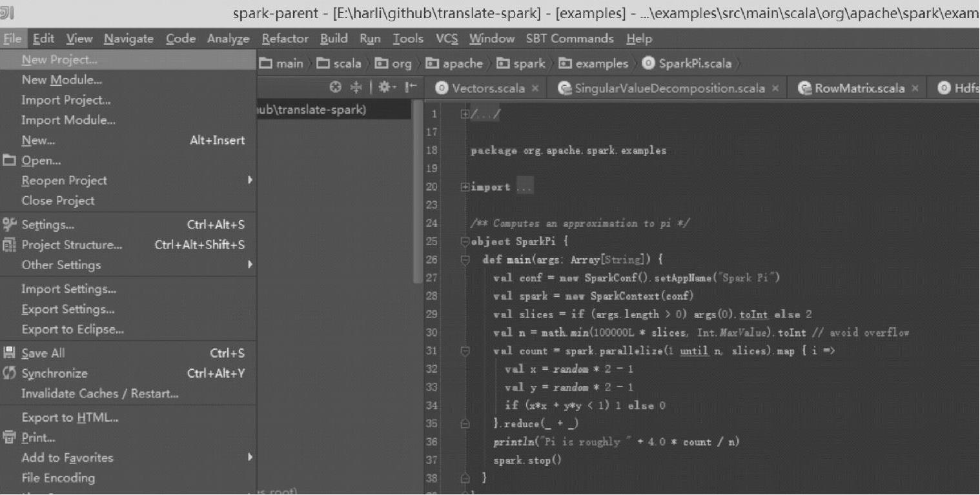Click the project panel vertical scrollbar
The image size is (980, 495).
418,194
